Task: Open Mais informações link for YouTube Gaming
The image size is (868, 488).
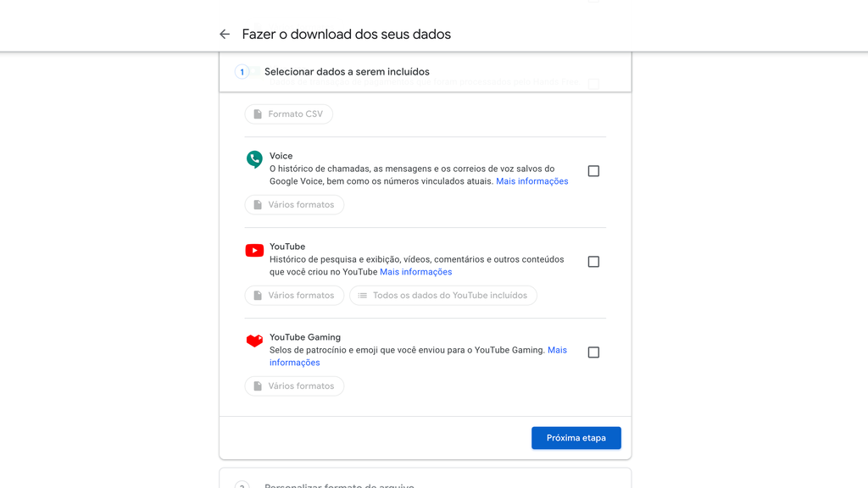Action: coord(557,350)
